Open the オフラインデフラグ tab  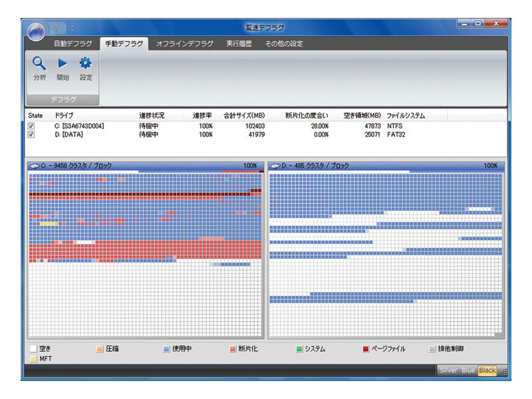184,44
